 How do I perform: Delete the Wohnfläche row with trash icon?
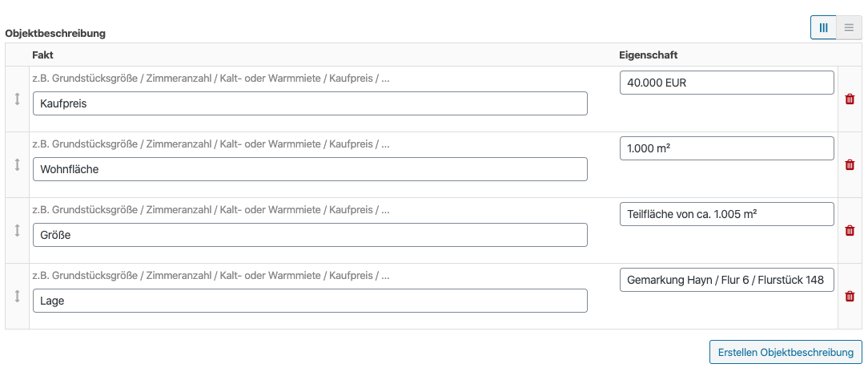pyautogui.click(x=850, y=164)
